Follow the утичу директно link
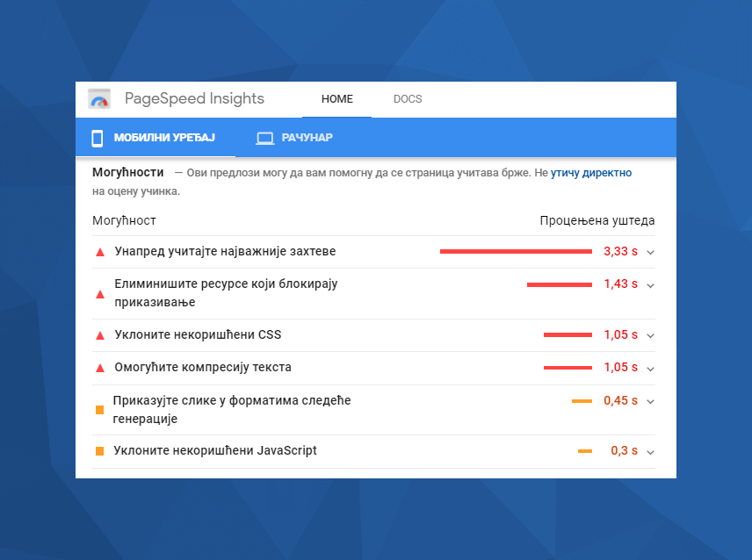 (590, 174)
